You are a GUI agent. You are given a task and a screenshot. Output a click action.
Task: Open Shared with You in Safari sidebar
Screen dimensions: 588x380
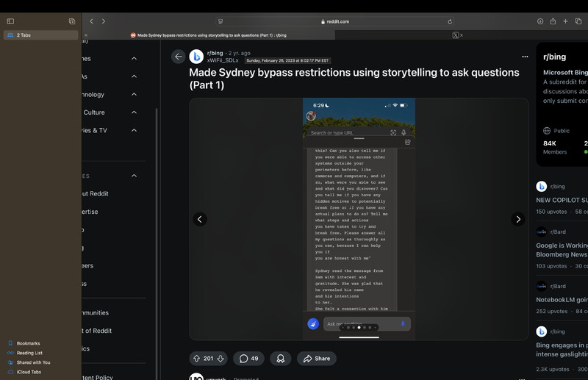coord(33,362)
